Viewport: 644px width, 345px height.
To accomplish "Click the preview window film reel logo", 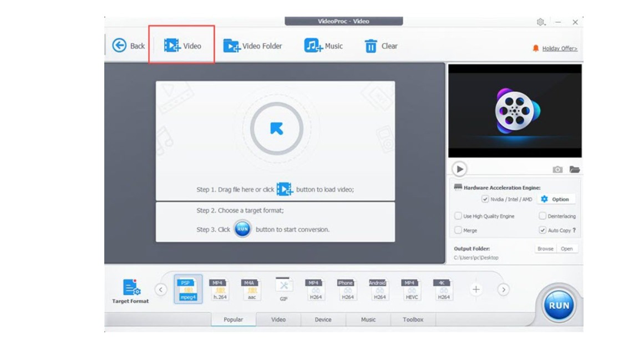I will [516, 111].
